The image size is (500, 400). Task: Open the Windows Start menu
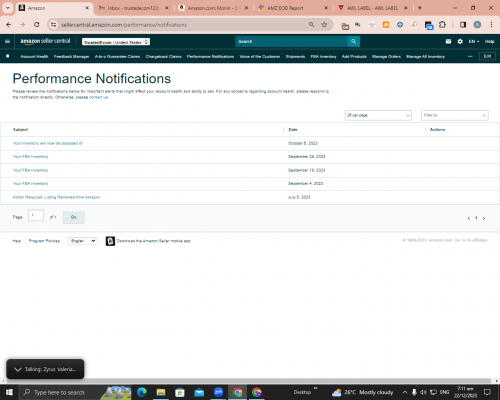pyautogui.click(x=9, y=392)
